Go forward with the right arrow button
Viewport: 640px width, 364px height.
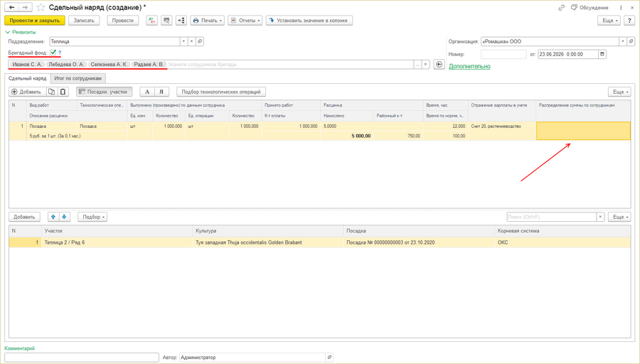click(26, 7)
